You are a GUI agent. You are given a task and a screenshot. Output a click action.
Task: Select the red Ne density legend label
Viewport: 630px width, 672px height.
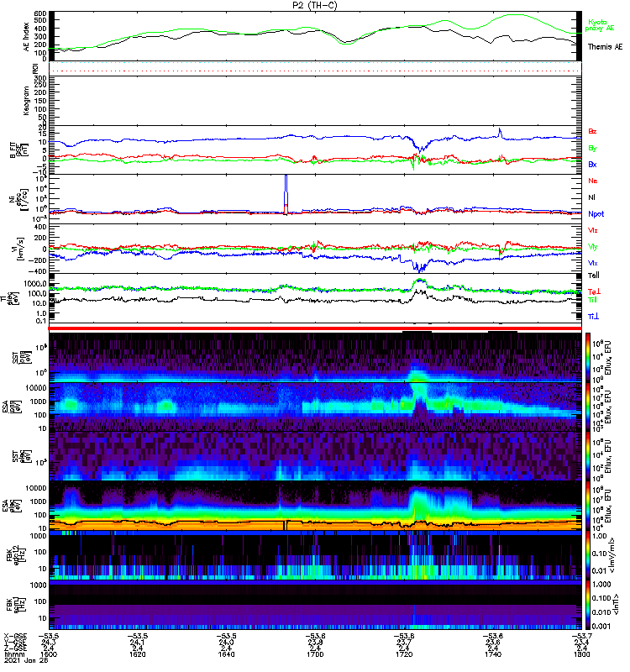click(x=593, y=181)
